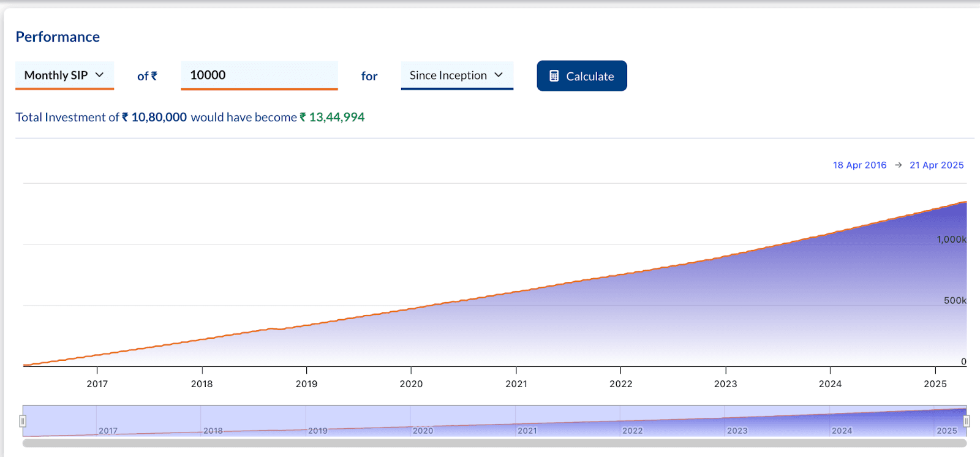Grab the right range navigator handle

coord(966,421)
